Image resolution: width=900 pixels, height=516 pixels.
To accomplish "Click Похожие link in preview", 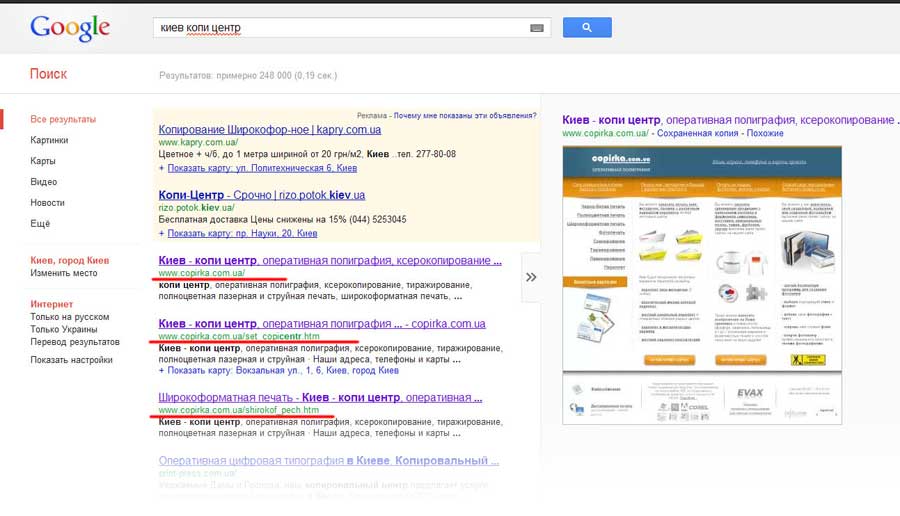I will pos(765,133).
